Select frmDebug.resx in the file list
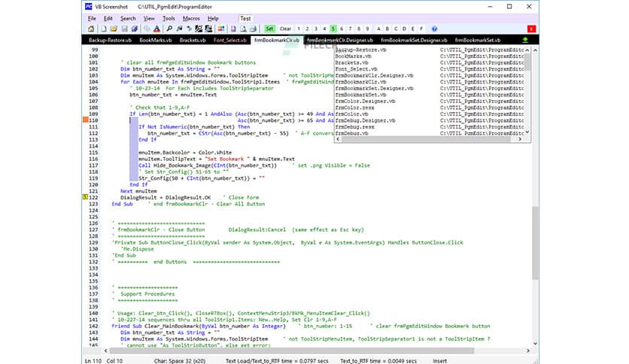This screenshot has width=629, height=364. [x=355, y=126]
